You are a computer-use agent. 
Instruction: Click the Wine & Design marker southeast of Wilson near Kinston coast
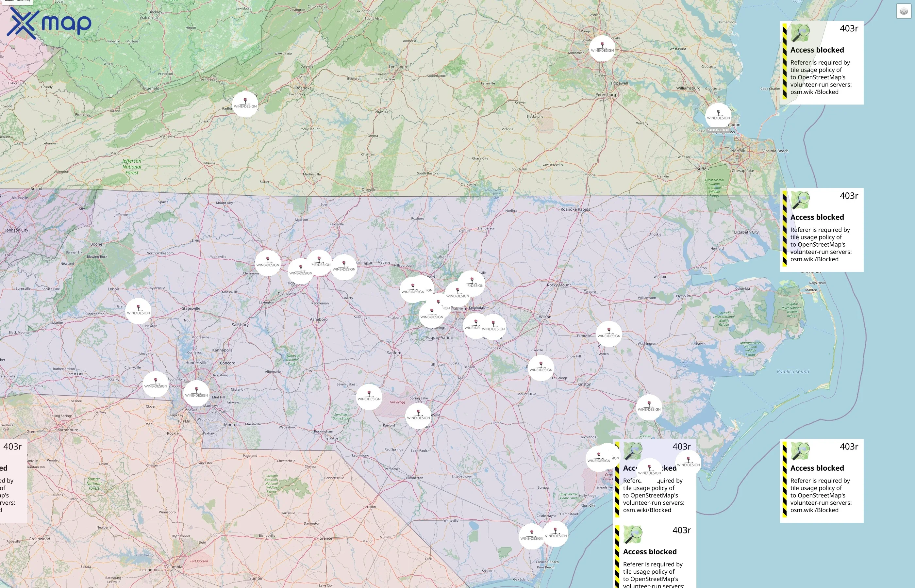[649, 407]
